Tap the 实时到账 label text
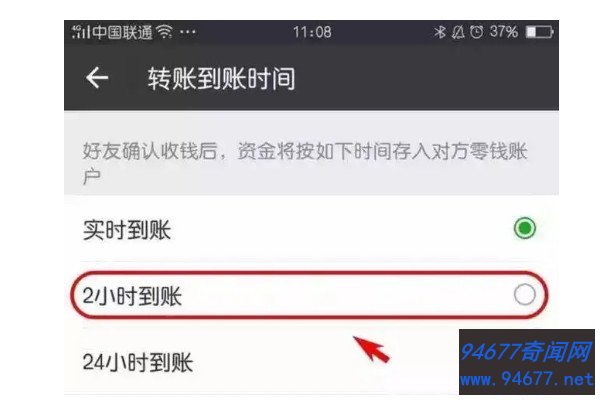The width and height of the screenshot is (600, 400). [127, 230]
